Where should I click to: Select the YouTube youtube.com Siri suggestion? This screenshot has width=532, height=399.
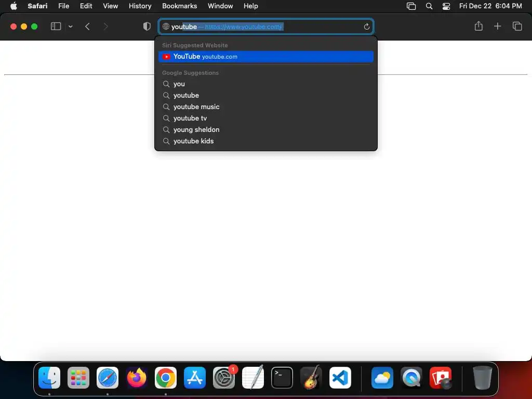266,57
